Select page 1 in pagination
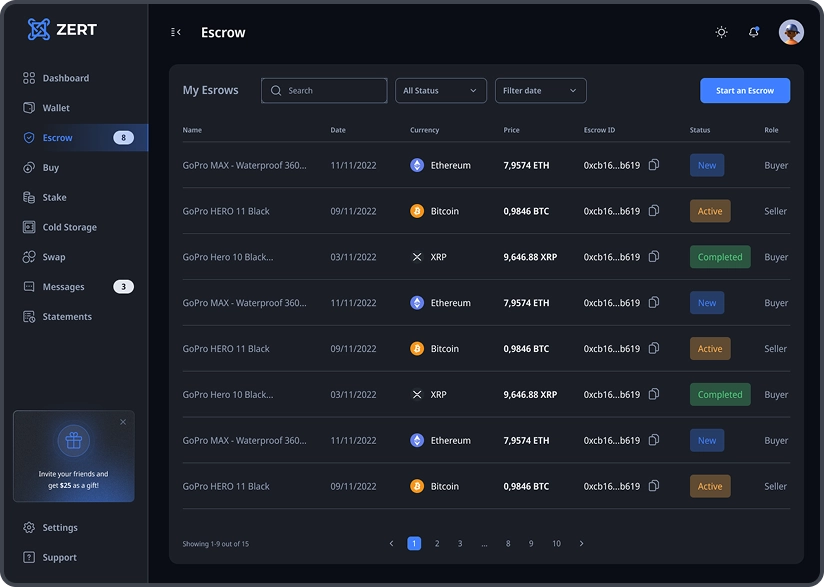This screenshot has width=824, height=587. tap(414, 543)
